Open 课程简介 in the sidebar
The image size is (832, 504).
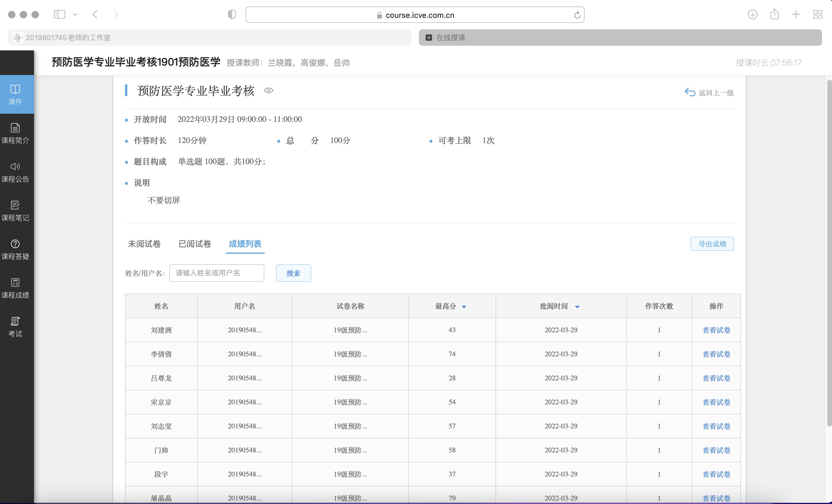[x=15, y=128]
